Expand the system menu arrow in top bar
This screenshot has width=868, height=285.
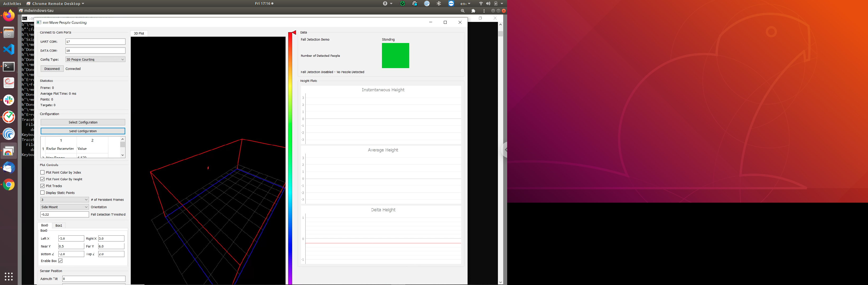tap(502, 3)
